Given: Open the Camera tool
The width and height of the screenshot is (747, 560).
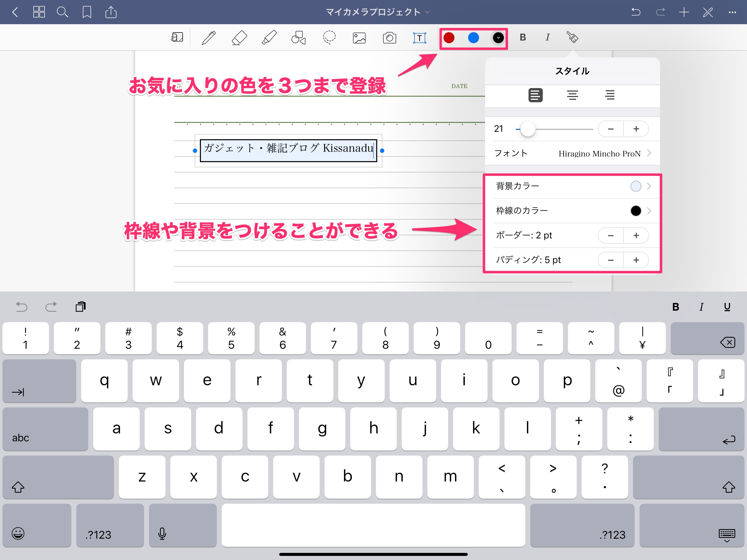Looking at the screenshot, I should pos(389,37).
